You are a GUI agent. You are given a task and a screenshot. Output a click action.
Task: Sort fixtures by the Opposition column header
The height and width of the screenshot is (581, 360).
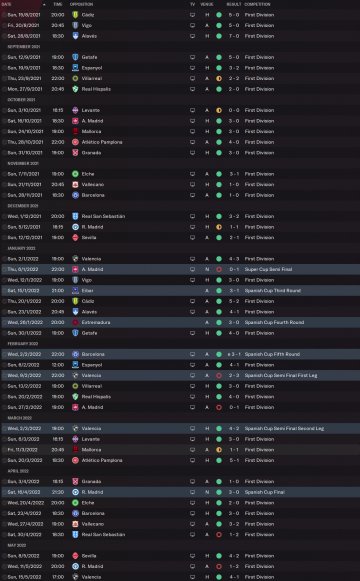81,4
